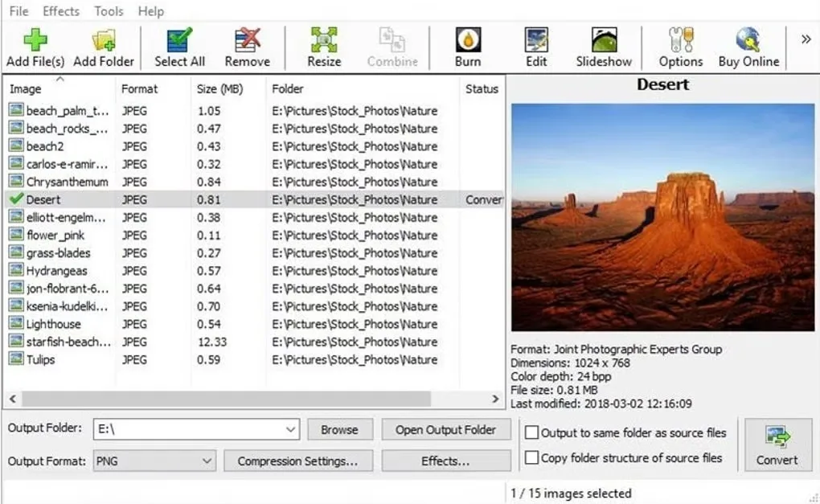
Task: Select the carlos-e-ramir... file name
Action: (67, 164)
